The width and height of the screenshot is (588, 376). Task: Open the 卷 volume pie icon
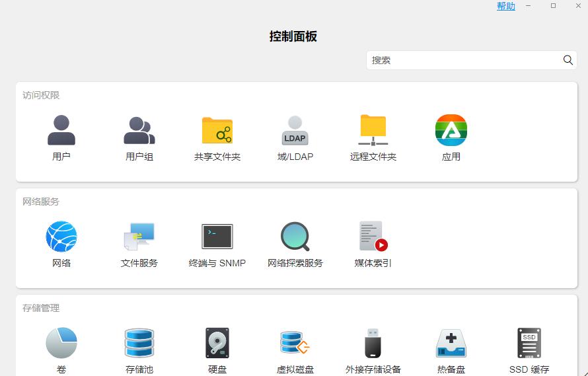tap(61, 343)
